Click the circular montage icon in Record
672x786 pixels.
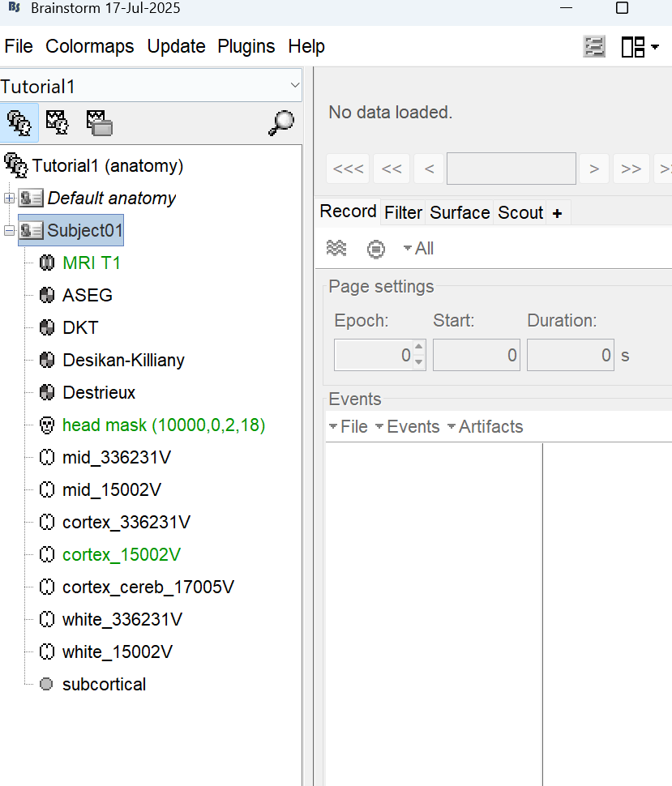375,249
